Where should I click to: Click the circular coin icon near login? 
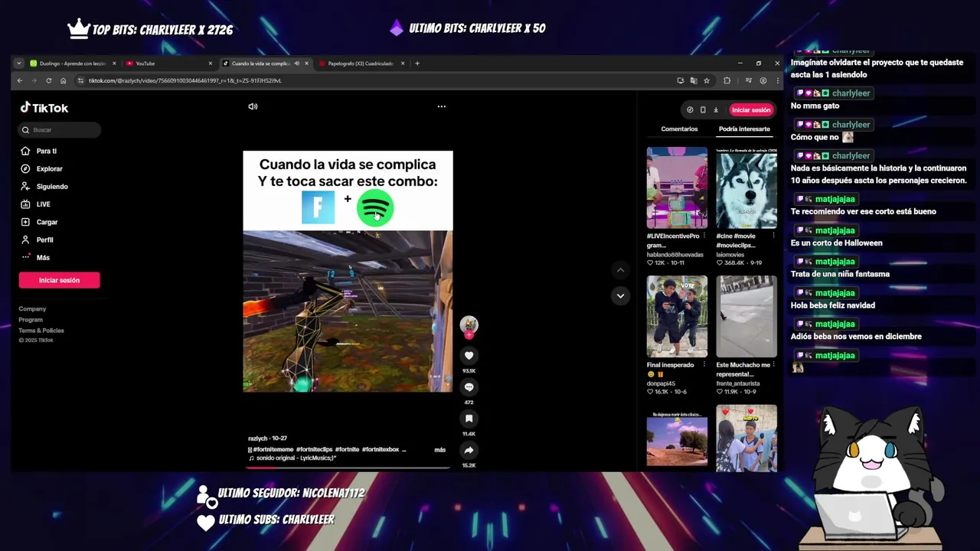click(690, 109)
